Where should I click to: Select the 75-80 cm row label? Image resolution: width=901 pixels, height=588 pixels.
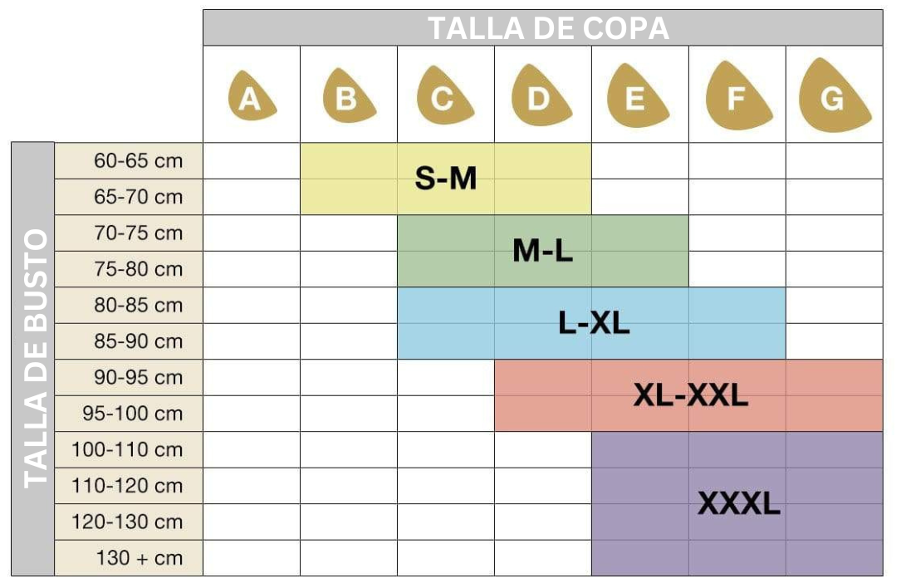tap(138, 269)
